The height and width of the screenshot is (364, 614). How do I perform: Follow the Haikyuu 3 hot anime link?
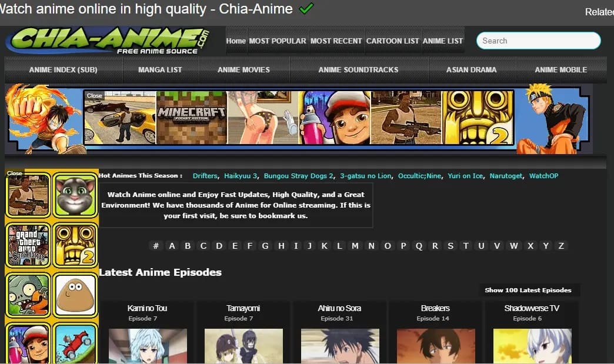(x=241, y=176)
